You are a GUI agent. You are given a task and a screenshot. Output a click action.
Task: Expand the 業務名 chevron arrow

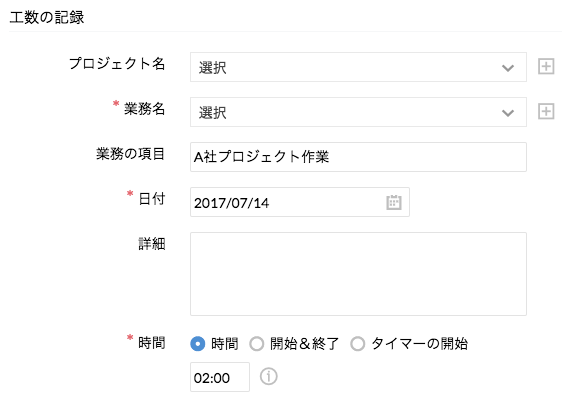pos(508,113)
